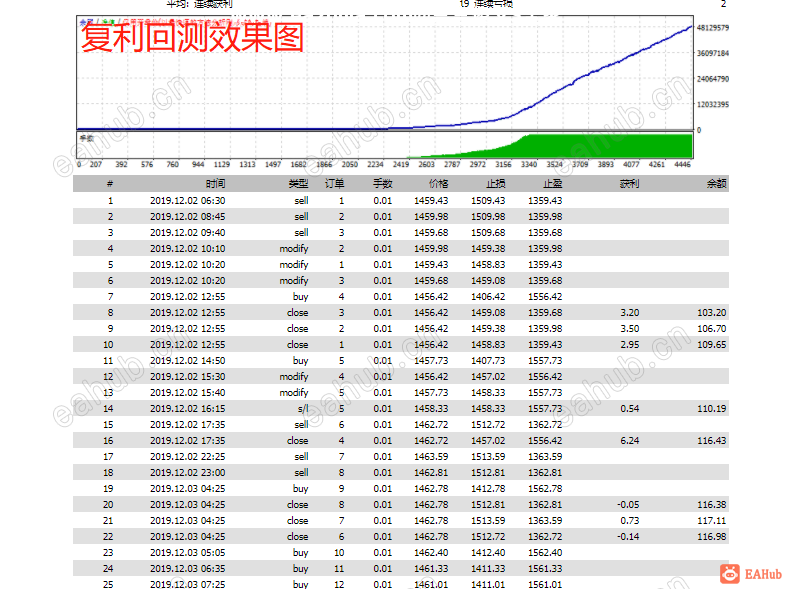
Task: Select the time cell 2019.12.02 23:00
Action: tap(188, 473)
